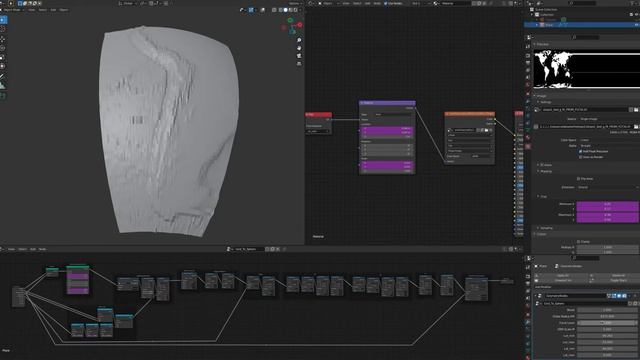Switch viewport to rendered shading mode
This screenshot has width=640, height=360.
[296, 10]
